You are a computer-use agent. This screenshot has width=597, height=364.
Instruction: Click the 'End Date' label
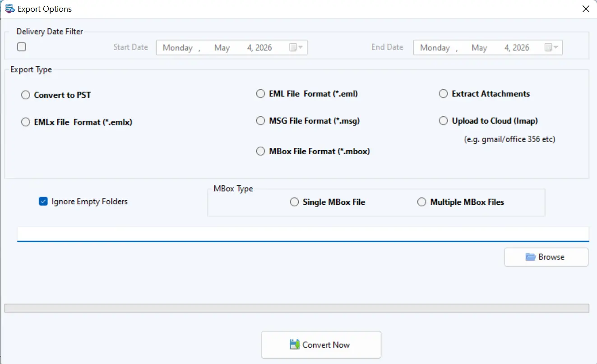coord(387,47)
